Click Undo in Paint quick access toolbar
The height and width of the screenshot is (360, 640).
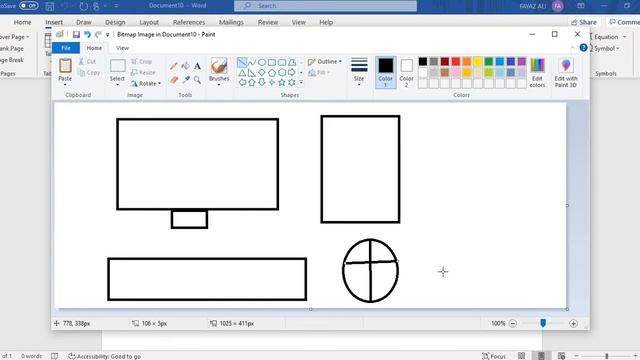[87, 35]
